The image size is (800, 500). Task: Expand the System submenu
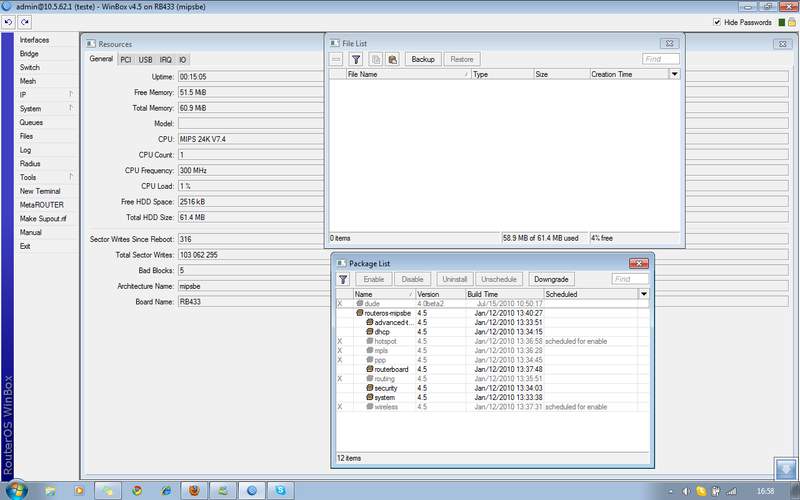[x=46, y=108]
